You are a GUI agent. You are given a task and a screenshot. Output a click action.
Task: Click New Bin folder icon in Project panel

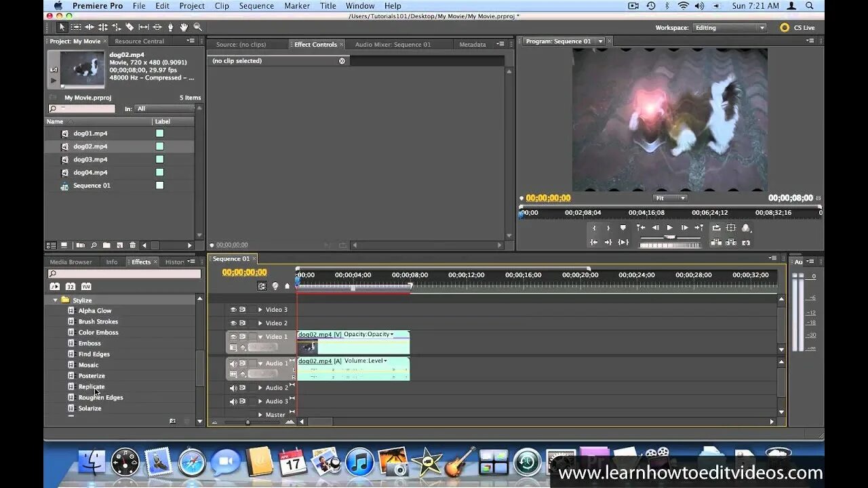pos(106,245)
